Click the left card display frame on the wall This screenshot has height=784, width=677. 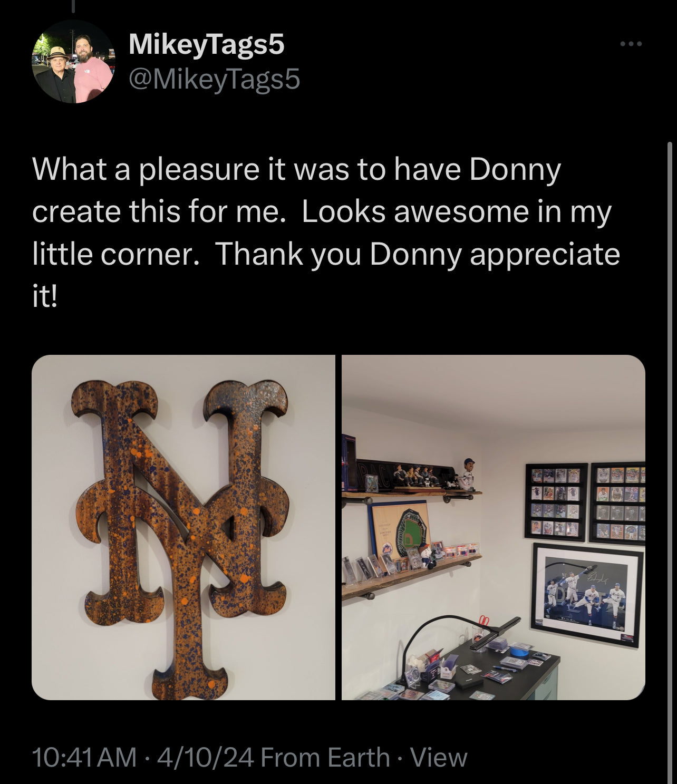click(x=556, y=502)
